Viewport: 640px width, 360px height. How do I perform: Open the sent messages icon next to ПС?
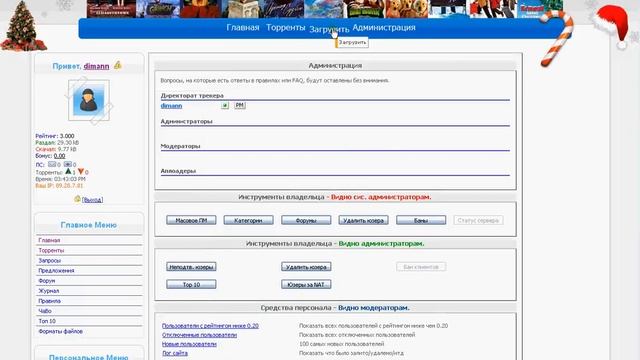click(x=67, y=164)
